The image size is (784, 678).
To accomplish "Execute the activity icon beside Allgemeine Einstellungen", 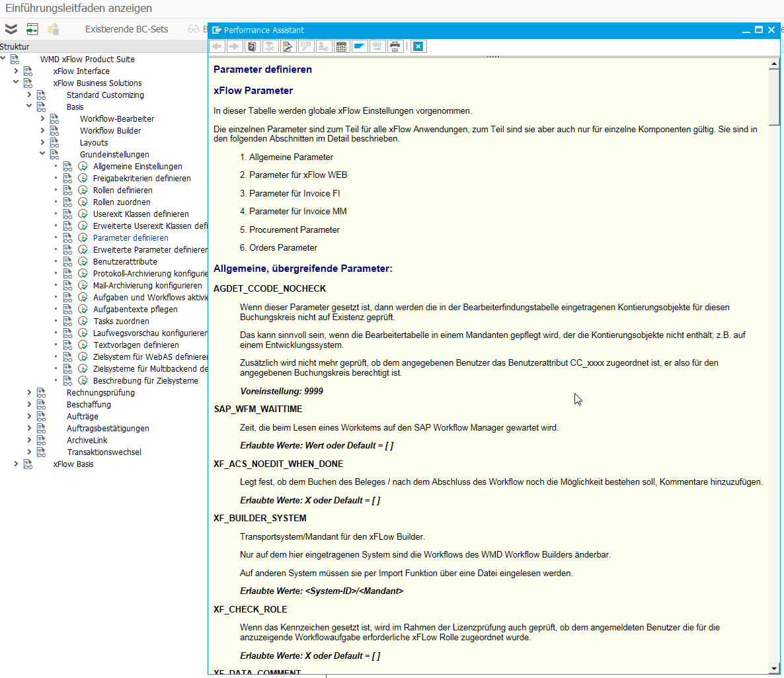I will tap(83, 167).
